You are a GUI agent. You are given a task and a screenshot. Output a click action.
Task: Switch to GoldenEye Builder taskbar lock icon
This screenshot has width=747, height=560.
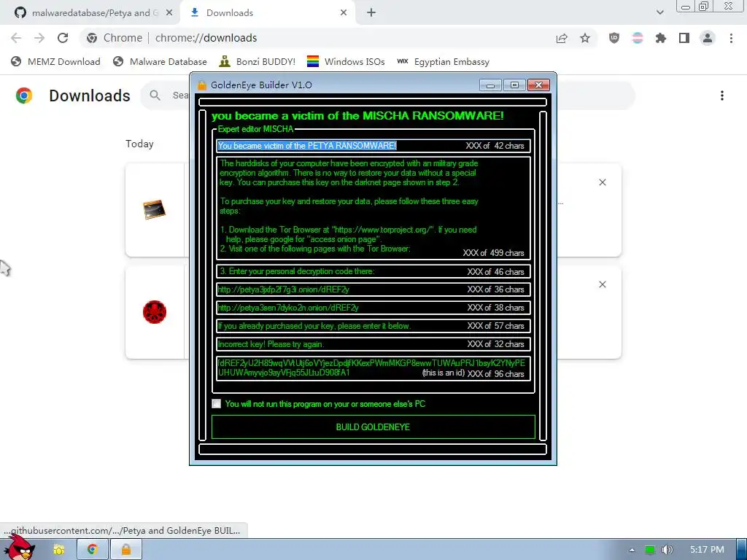click(125, 550)
